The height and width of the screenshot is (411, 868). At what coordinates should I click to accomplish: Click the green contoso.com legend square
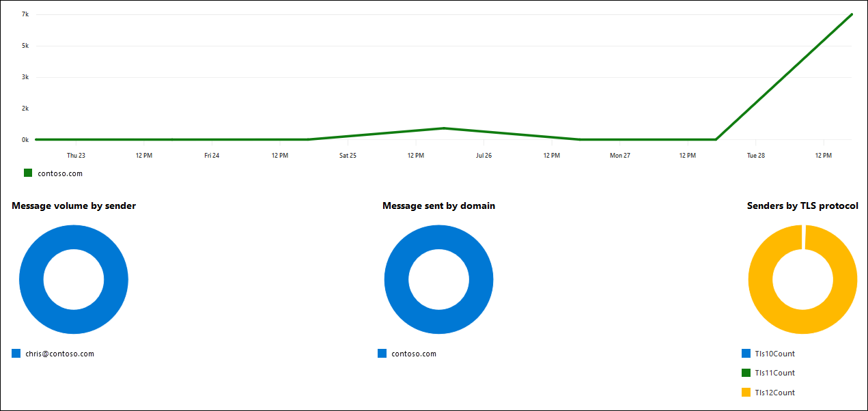[x=28, y=173]
